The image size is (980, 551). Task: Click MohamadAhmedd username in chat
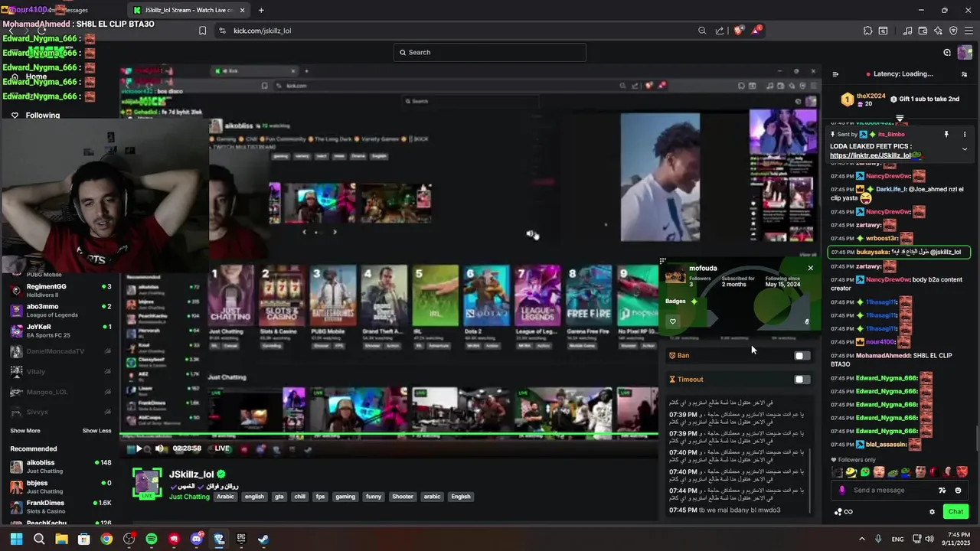884,356
